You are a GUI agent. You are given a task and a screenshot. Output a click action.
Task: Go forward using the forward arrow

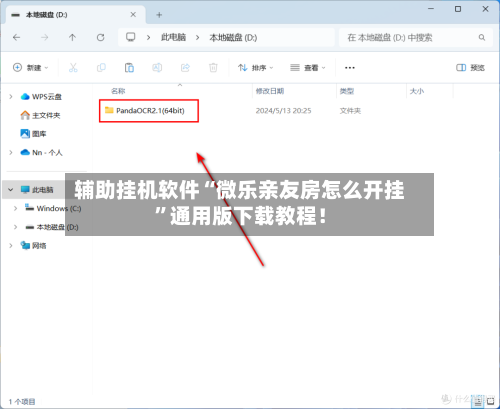(44, 37)
